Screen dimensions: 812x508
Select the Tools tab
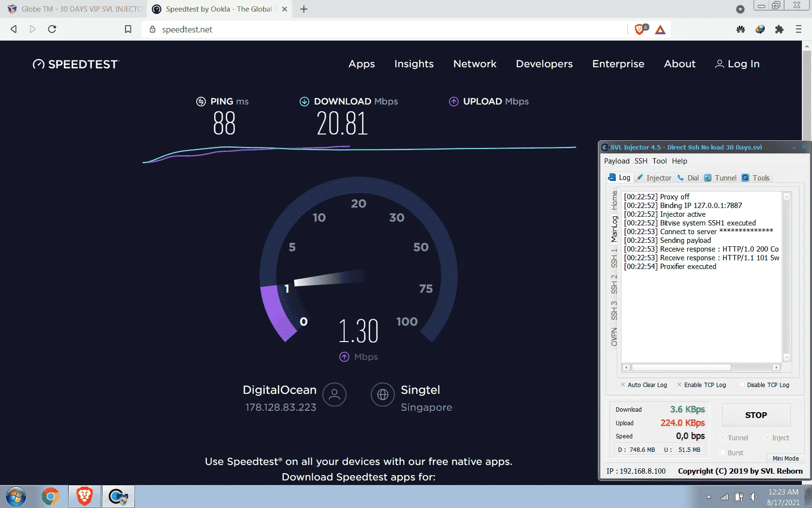point(755,178)
